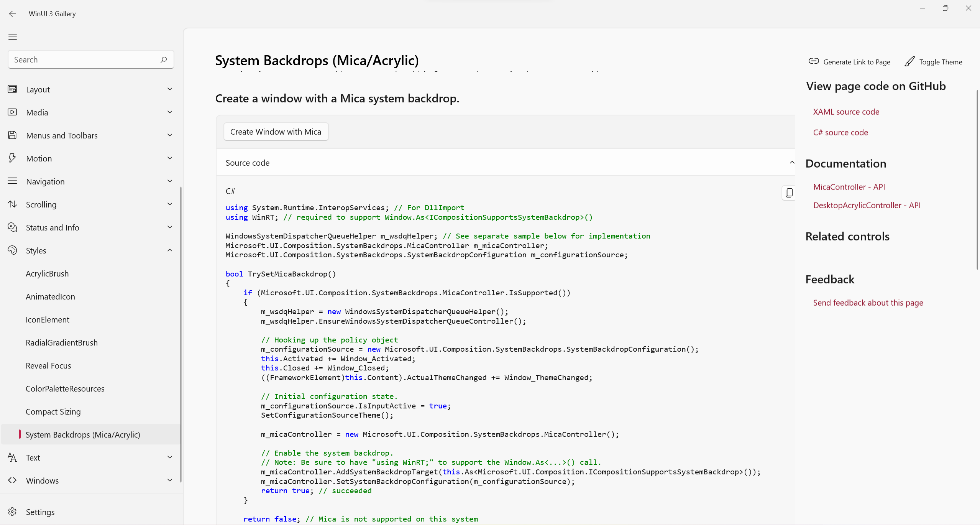Close the WinUI 3 Gallery window

969,8
